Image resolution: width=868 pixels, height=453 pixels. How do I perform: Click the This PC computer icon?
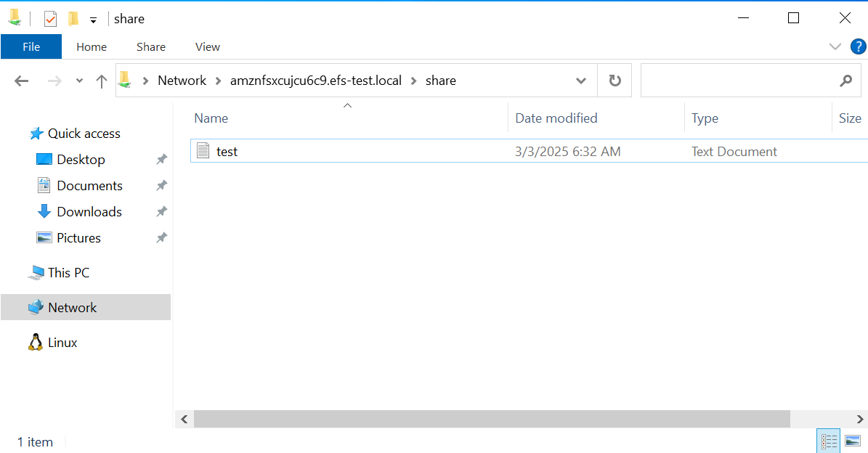coord(36,273)
